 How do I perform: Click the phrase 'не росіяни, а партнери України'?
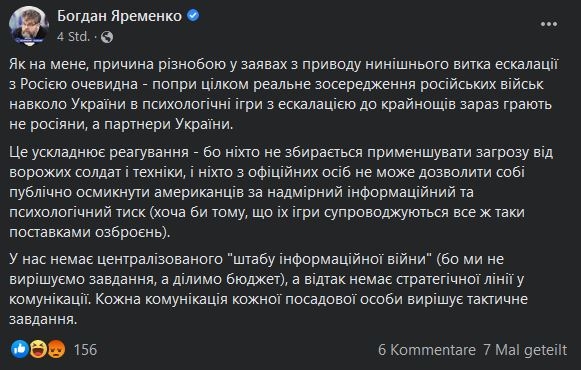[121, 124]
